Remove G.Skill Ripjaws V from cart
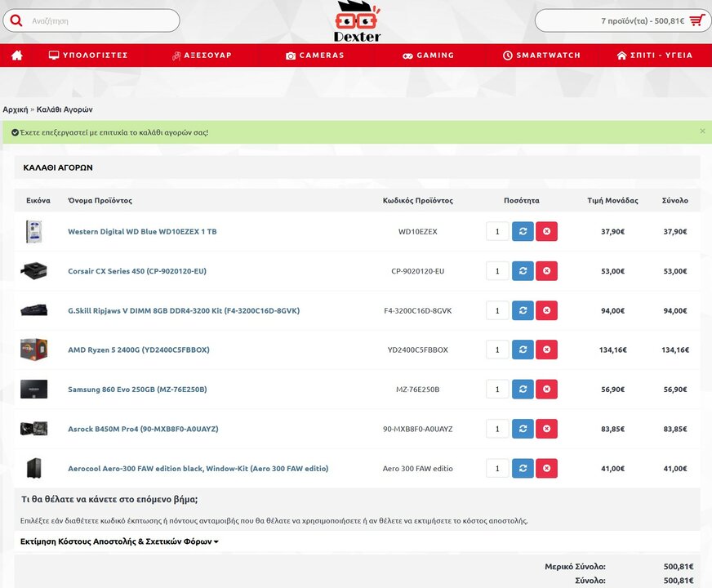Viewport: 712px width, 588px height. point(547,310)
